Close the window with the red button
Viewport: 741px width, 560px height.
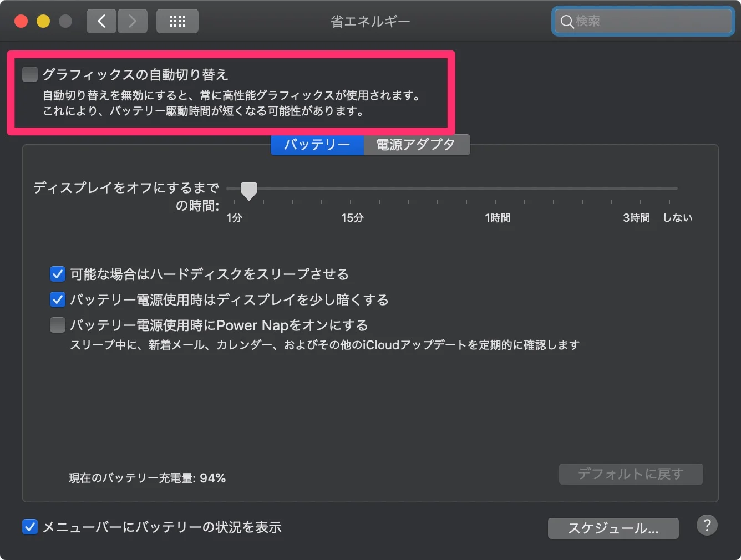[21, 21]
